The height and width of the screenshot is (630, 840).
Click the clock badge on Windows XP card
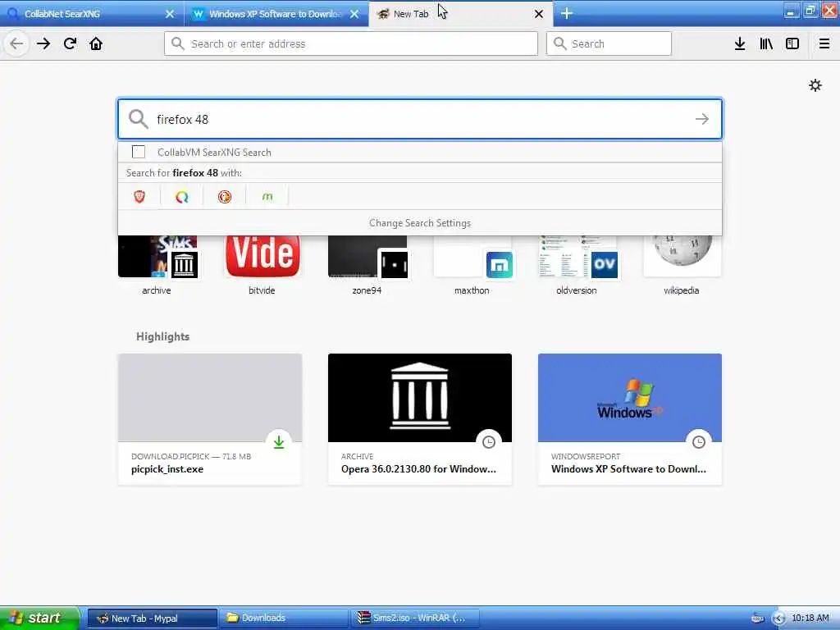(x=699, y=442)
